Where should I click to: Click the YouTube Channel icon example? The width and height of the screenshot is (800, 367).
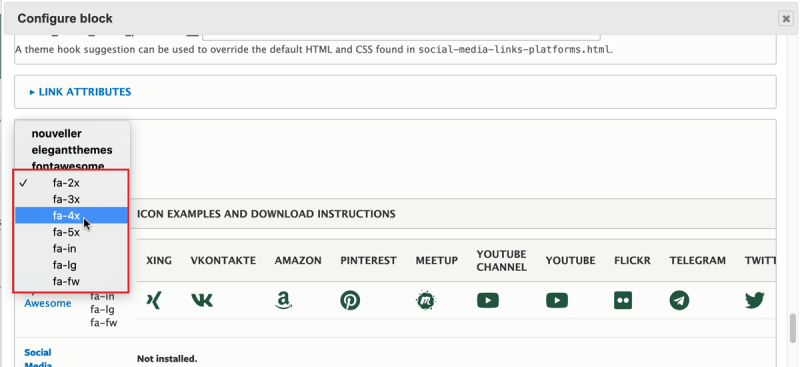[x=488, y=301]
